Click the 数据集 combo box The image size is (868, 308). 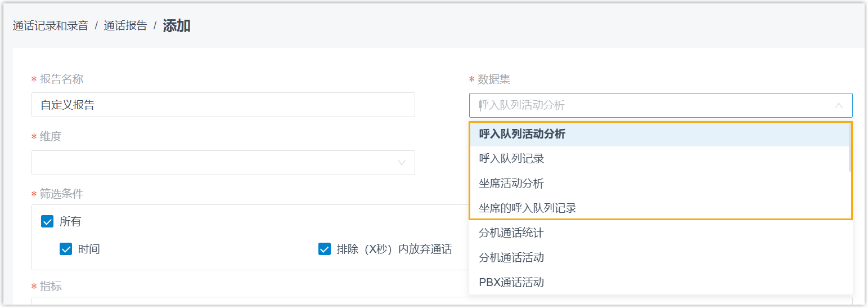pyautogui.click(x=647, y=105)
